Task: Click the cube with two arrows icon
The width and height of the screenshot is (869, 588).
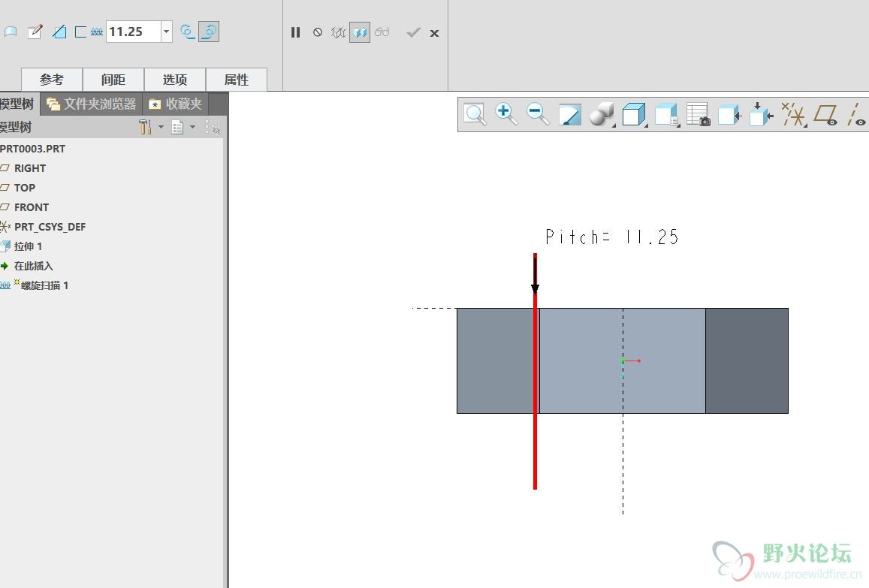Action: click(x=762, y=114)
